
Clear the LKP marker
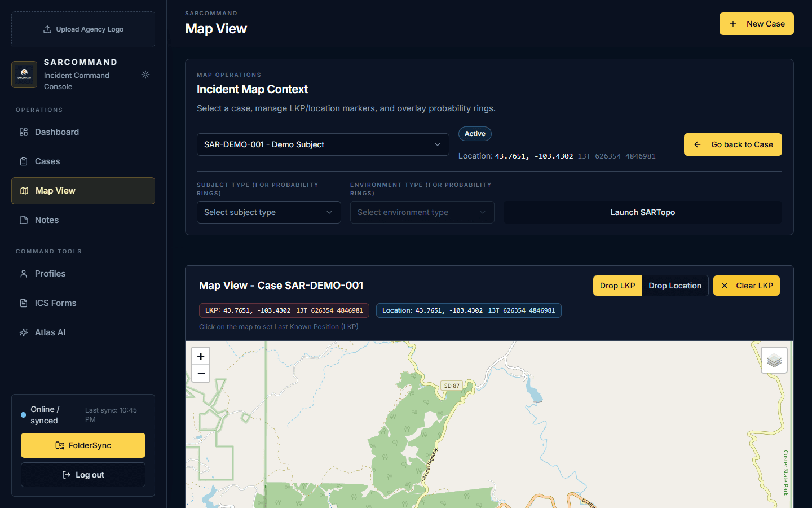[x=747, y=286]
